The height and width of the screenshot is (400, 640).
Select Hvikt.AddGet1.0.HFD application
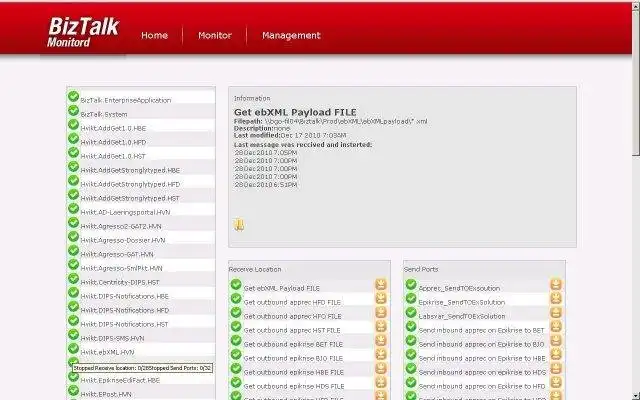pos(113,142)
